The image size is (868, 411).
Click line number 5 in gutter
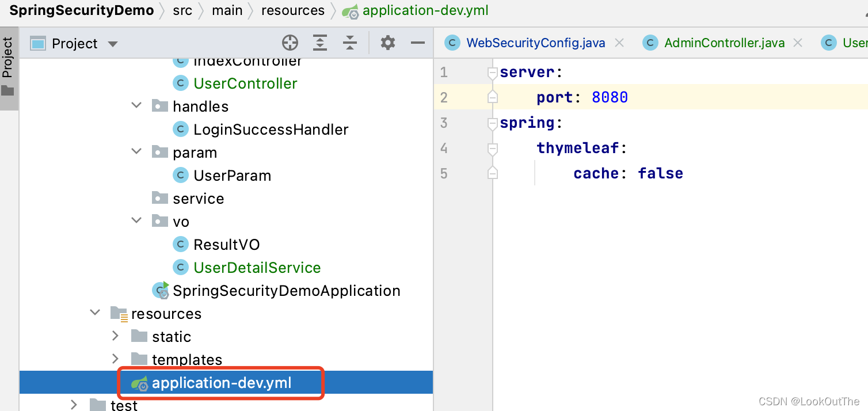pos(443,173)
